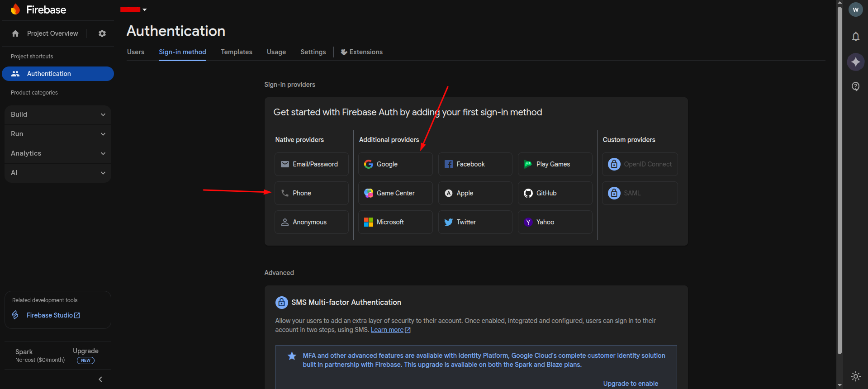The width and height of the screenshot is (868, 389).
Task: Click the help question mark icon
Action: tap(855, 86)
